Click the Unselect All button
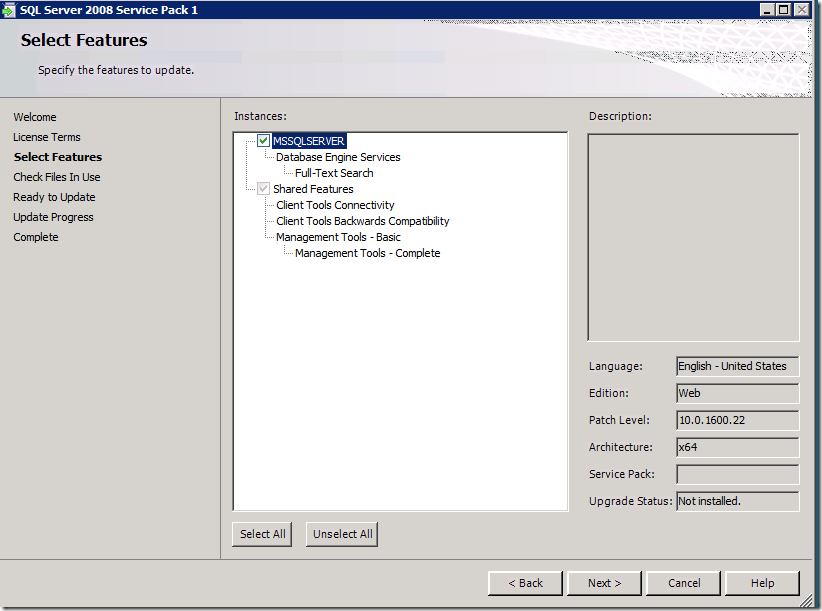This screenshot has width=822, height=611. (342, 534)
